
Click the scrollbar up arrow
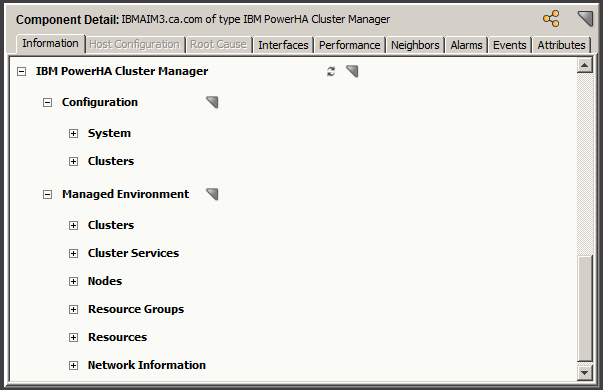tap(585, 65)
